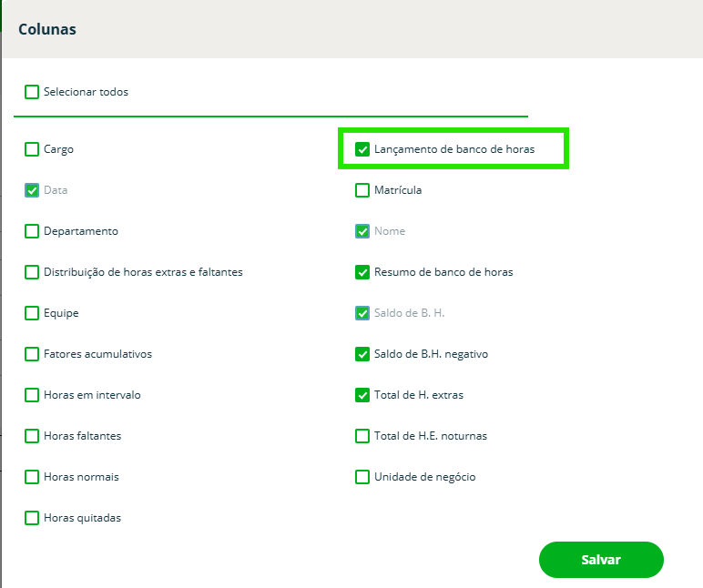Select the Equipe checkbox

tap(32, 313)
